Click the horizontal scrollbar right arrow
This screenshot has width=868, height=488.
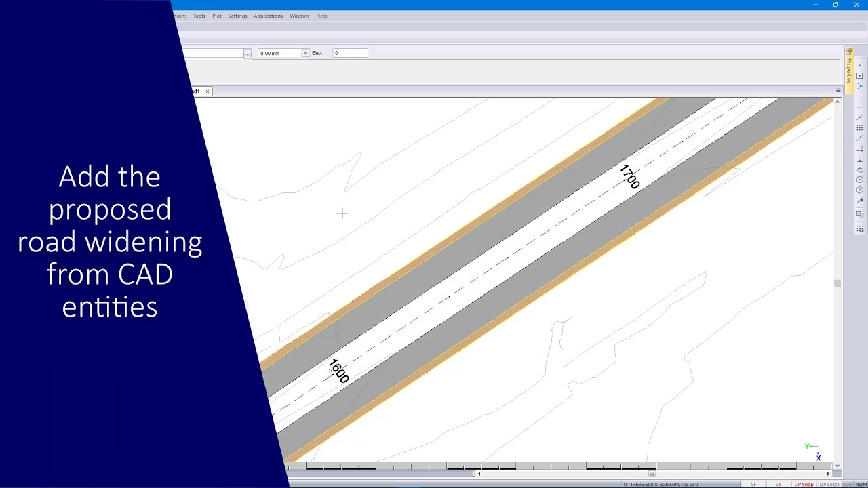click(x=828, y=474)
